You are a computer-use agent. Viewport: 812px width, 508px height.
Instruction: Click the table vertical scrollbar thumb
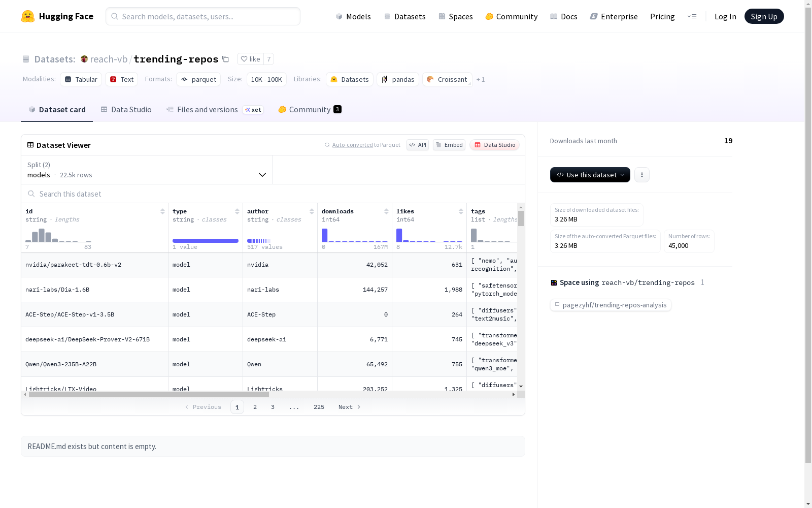click(521, 218)
